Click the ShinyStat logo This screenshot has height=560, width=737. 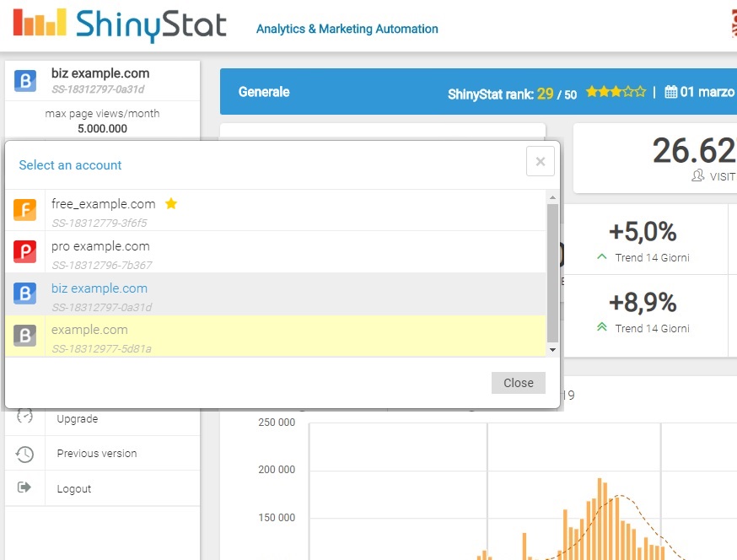[120, 25]
